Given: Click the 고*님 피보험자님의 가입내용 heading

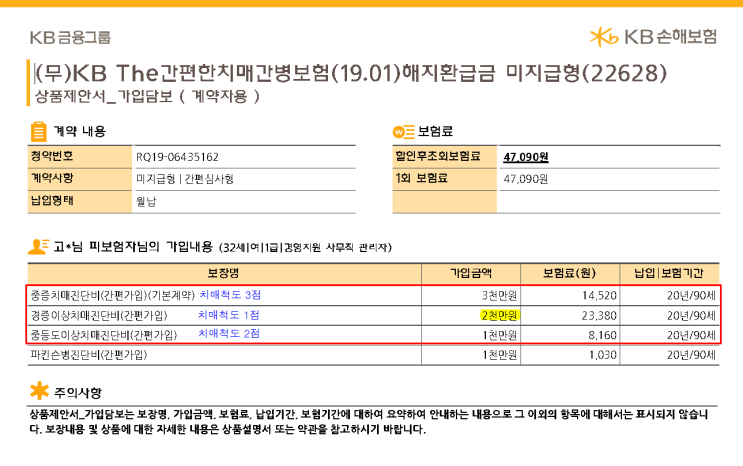Looking at the screenshot, I should click(133, 247).
